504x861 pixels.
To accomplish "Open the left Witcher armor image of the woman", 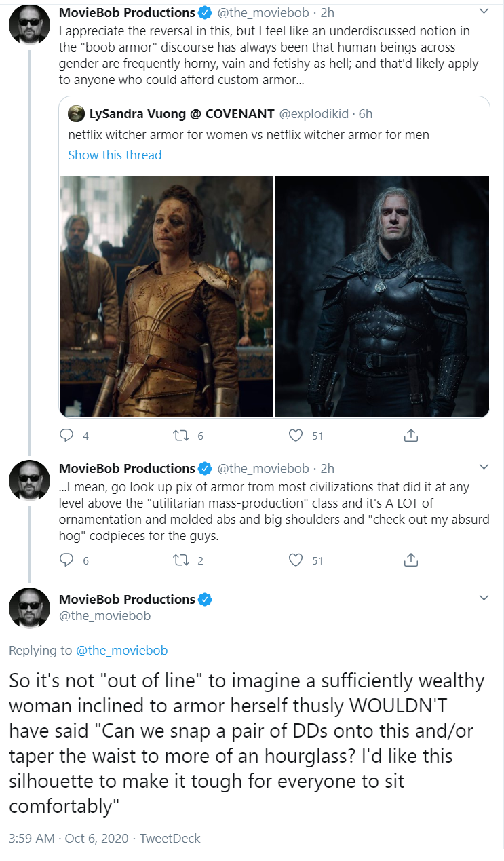I will [166, 296].
